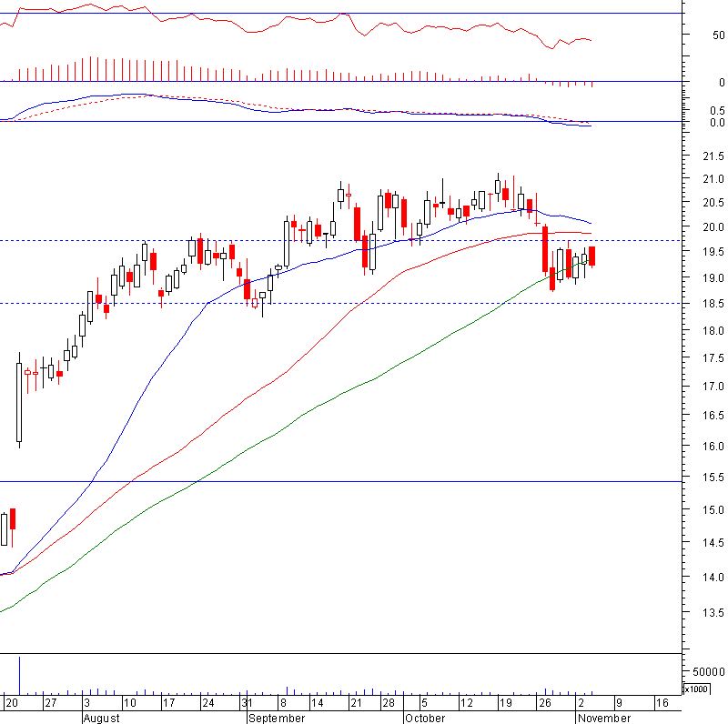The width and height of the screenshot is (728, 724).
Task: Select the 18.0 price axis label
Action: coord(713,331)
